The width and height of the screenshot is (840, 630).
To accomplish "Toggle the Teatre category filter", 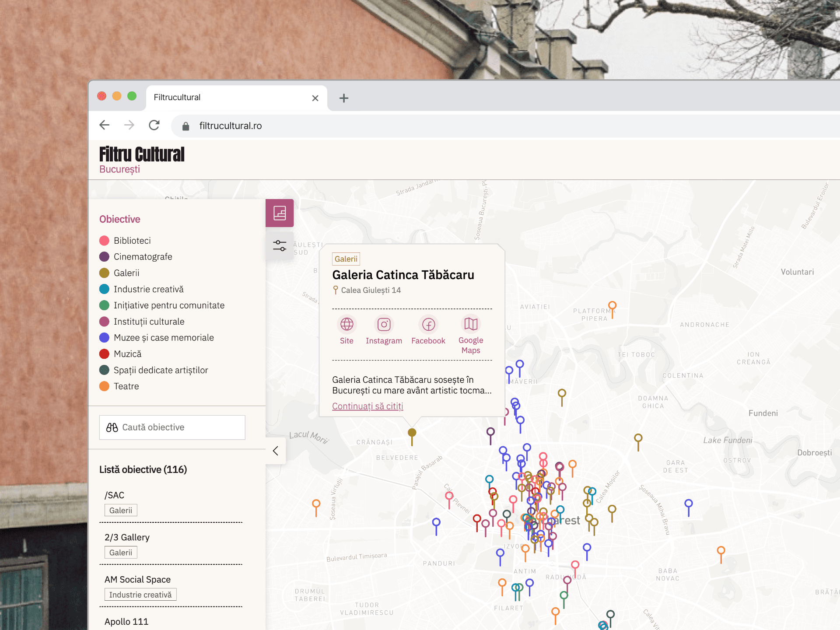I will pos(119,386).
